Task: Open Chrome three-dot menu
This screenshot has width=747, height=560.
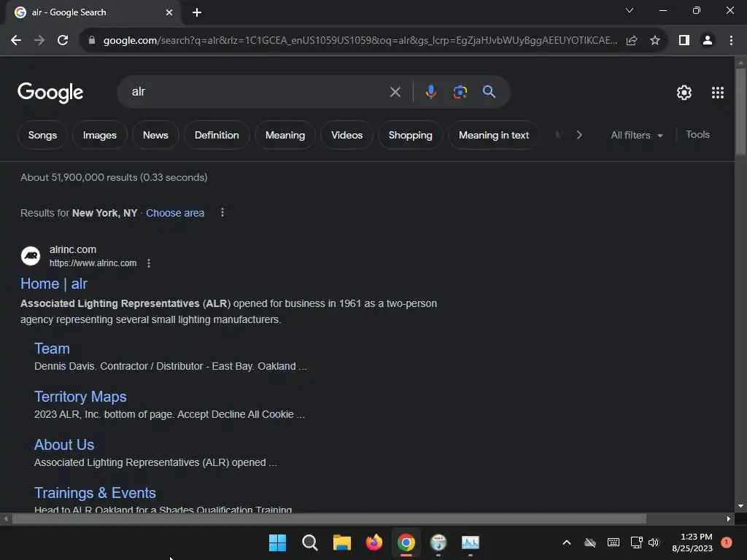Action: click(731, 41)
